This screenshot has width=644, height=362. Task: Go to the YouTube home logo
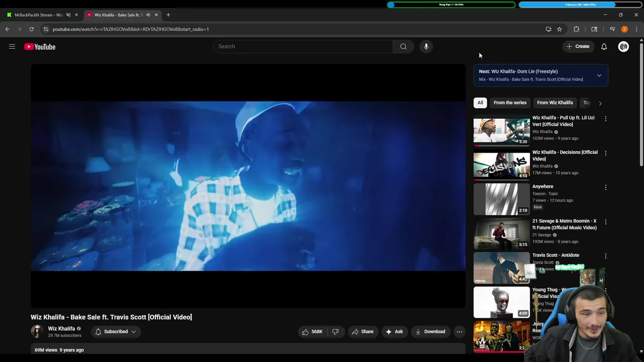point(40,47)
